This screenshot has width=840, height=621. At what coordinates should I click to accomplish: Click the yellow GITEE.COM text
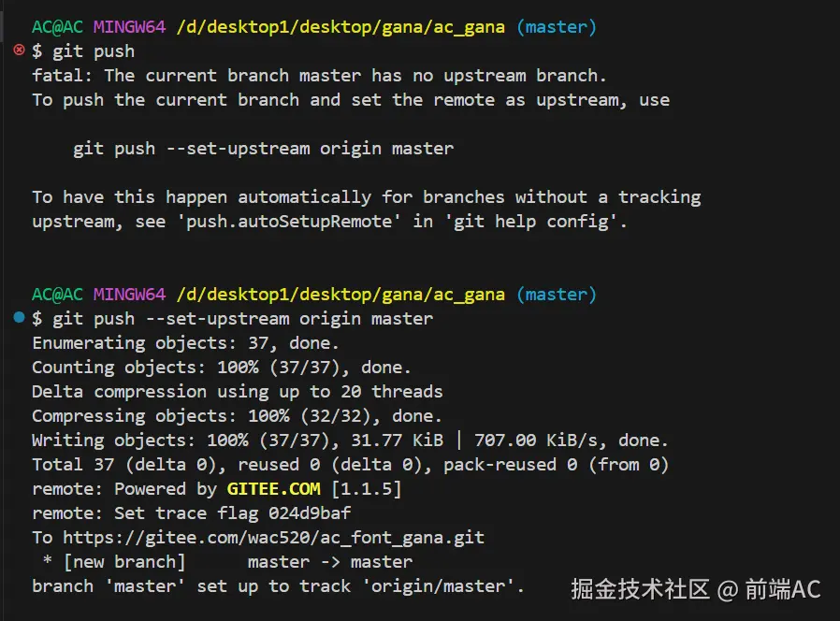pyautogui.click(x=273, y=489)
